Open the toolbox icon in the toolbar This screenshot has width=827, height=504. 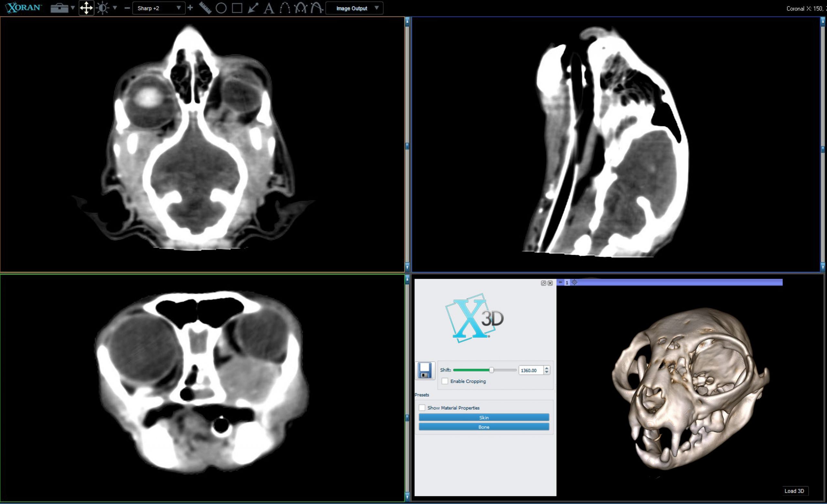59,8
